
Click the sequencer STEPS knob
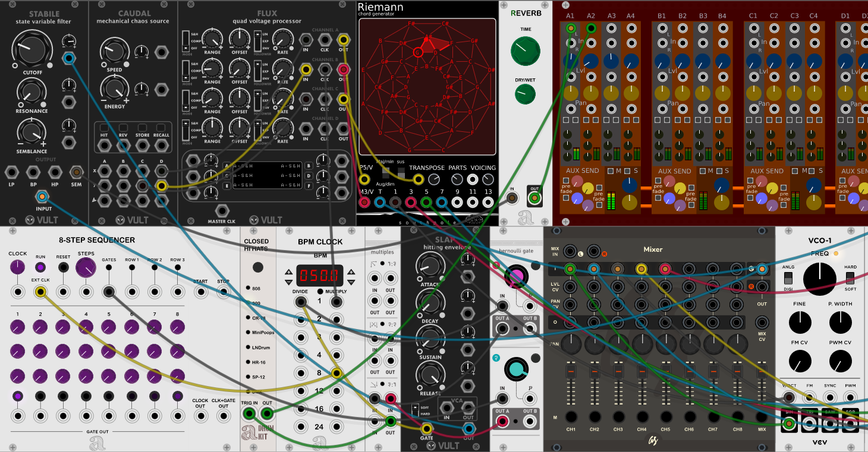pyautogui.click(x=86, y=268)
